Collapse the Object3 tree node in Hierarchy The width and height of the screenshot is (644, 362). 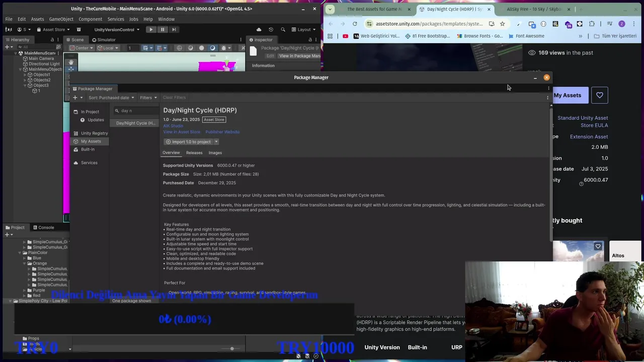pos(26,85)
